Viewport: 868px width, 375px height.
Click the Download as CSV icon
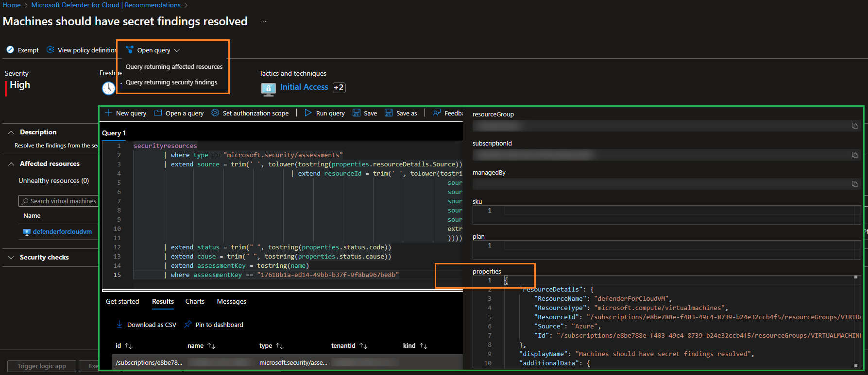(119, 325)
